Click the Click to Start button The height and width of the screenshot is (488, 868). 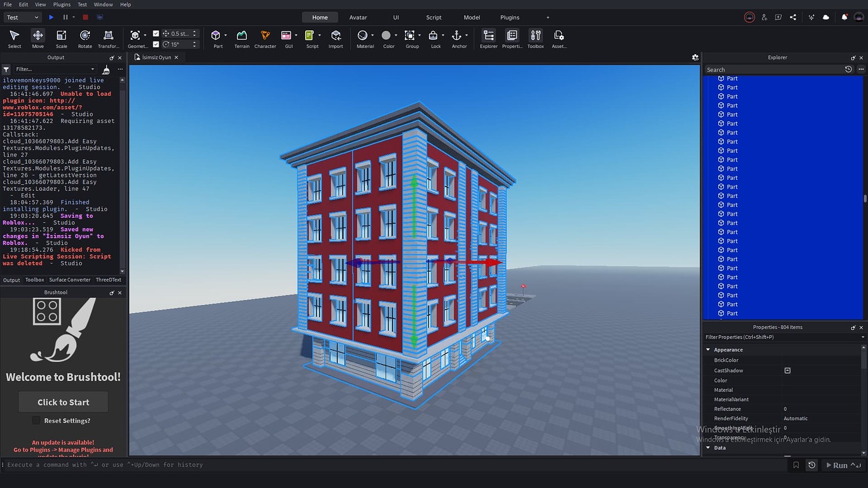point(63,402)
